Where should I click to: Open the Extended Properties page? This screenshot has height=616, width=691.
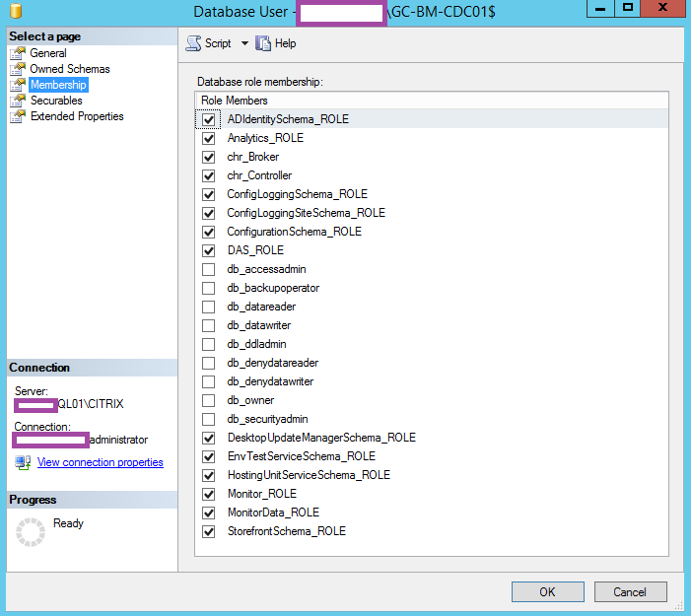[77, 116]
